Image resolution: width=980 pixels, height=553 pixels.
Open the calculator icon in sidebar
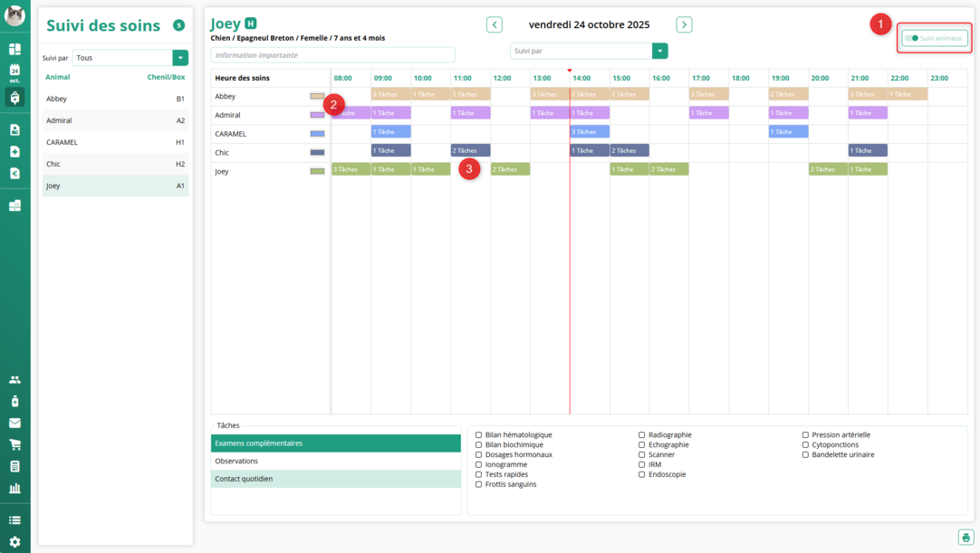pyautogui.click(x=14, y=467)
